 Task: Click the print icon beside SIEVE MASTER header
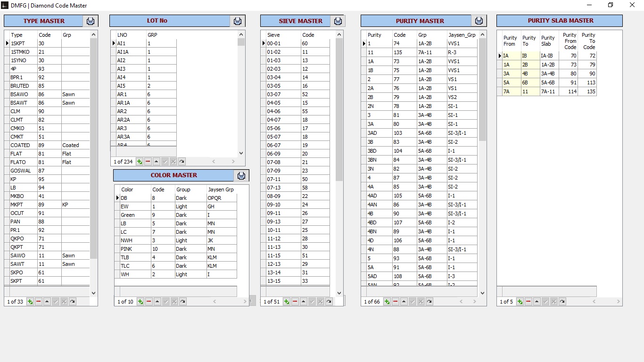pos(338,21)
